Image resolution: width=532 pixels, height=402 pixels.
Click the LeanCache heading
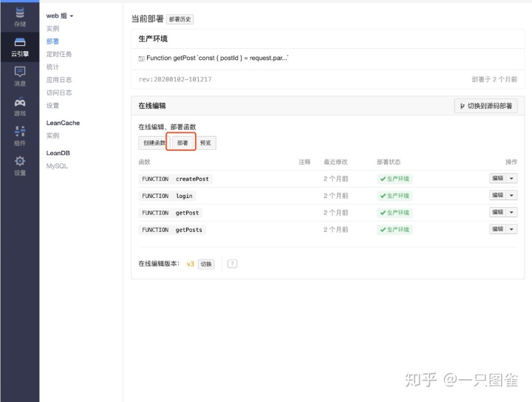point(63,123)
